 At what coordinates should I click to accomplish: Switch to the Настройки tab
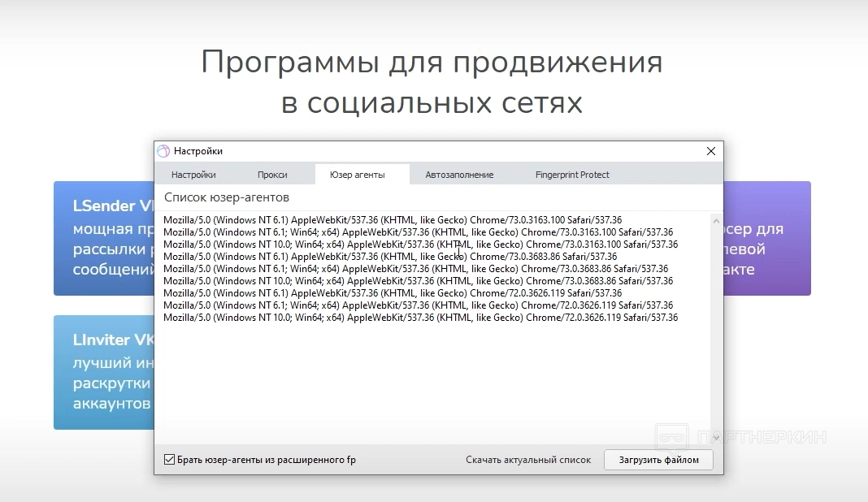pos(193,175)
